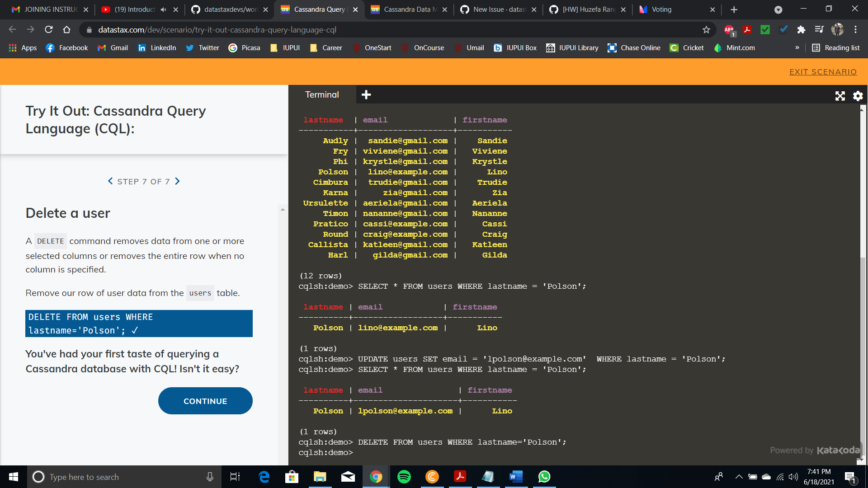Click the Adblock Plus extension icon
868x488 pixels.
pos(729,29)
